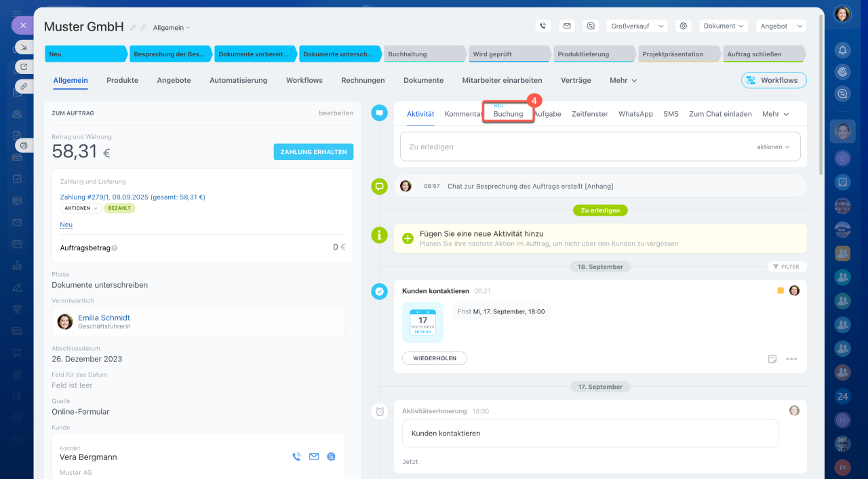
Task: Expand the Großverkauf dropdown
Action: [637, 26]
